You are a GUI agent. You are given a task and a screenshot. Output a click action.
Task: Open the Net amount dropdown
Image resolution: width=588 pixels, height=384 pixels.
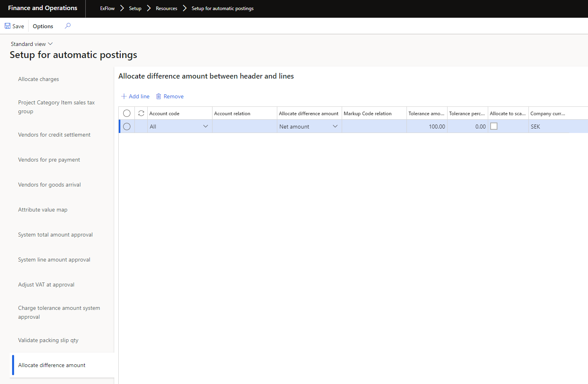[335, 126]
